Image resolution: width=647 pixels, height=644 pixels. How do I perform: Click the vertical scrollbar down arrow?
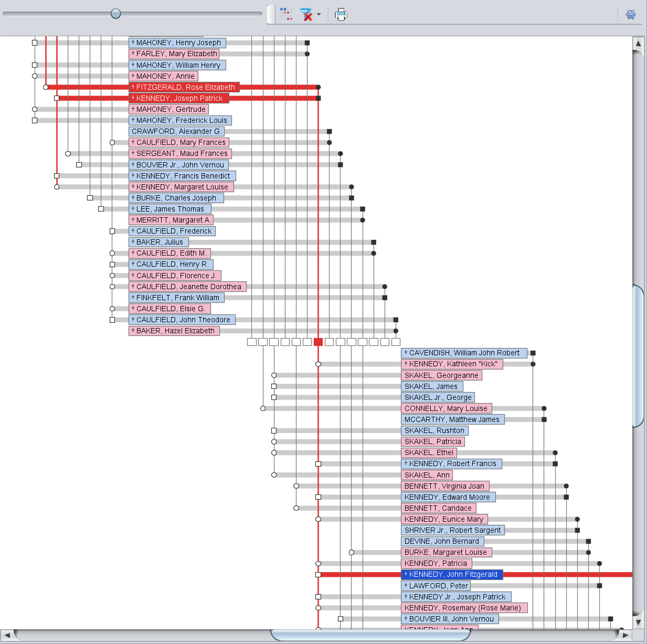638,622
